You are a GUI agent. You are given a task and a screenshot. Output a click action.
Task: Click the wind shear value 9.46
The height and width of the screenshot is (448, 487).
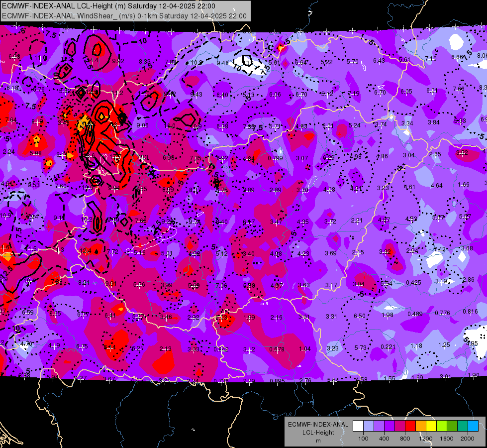pos(222,63)
